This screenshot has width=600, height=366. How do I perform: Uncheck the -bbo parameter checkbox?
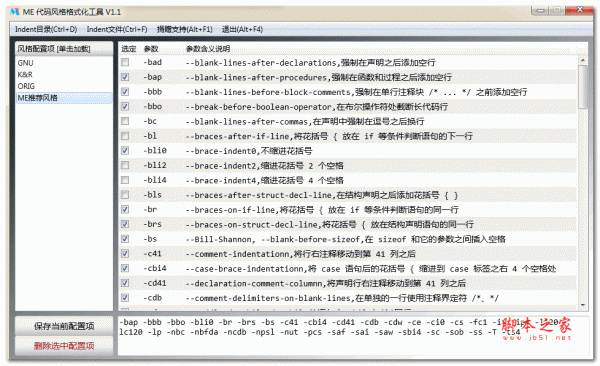(x=125, y=106)
